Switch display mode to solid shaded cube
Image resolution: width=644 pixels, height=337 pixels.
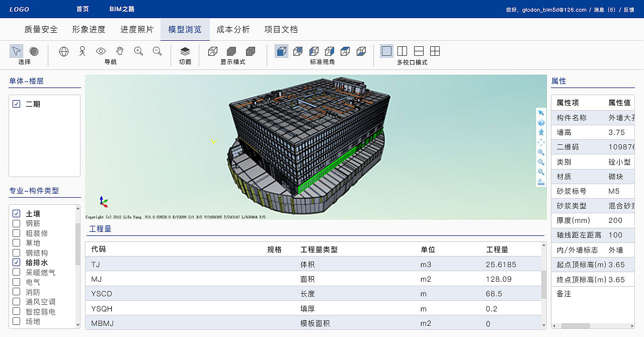[x=231, y=51]
